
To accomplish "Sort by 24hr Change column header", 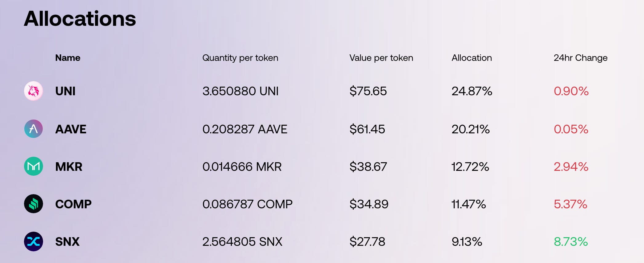I will (x=580, y=58).
